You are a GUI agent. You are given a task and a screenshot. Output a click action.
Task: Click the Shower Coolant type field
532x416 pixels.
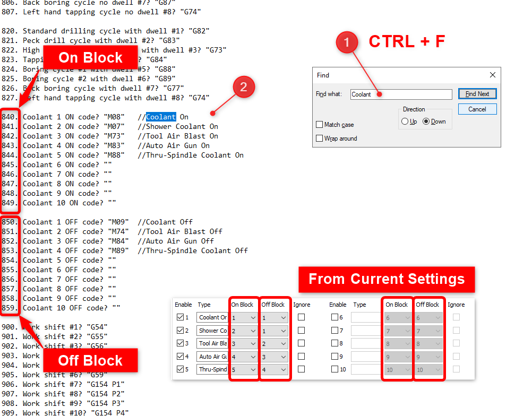[212, 331]
